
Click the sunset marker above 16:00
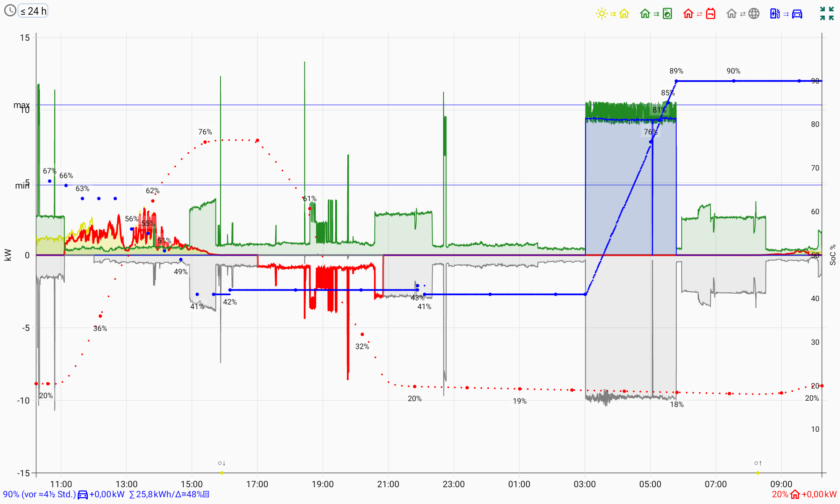click(x=222, y=463)
